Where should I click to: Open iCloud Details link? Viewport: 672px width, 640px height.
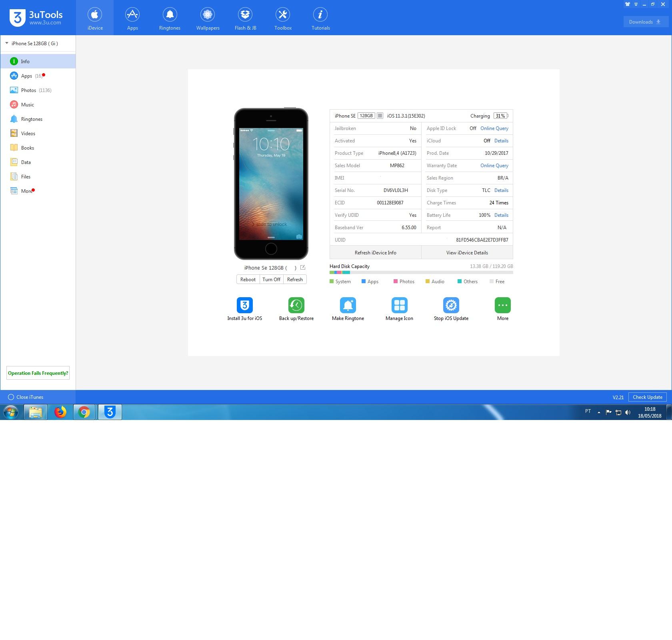tap(501, 140)
